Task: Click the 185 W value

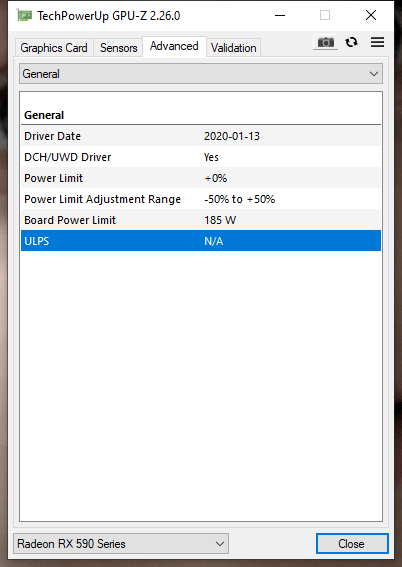Action: (220, 220)
